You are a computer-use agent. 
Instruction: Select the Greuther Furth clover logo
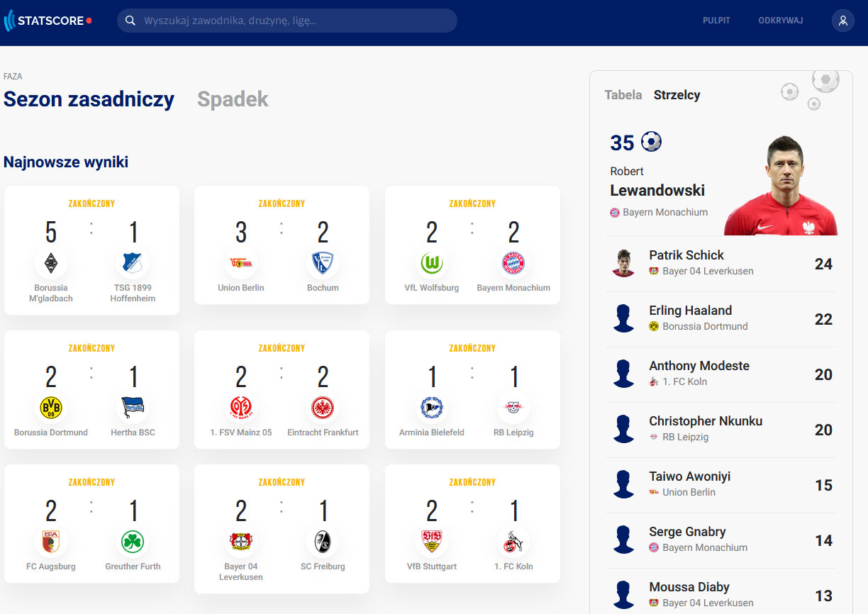pyautogui.click(x=133, y=542)
